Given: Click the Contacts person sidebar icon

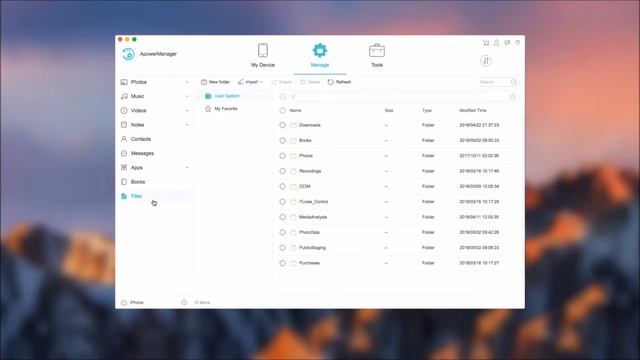Looking at the screenshot, I should 124,139.
